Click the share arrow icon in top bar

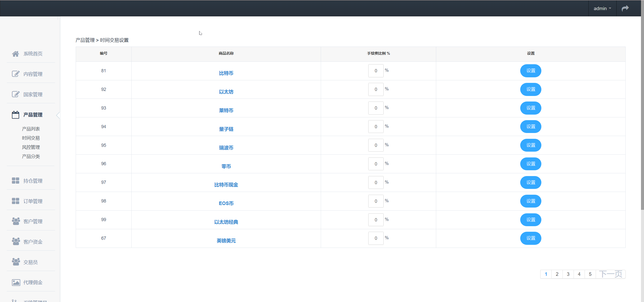[625, 8]
